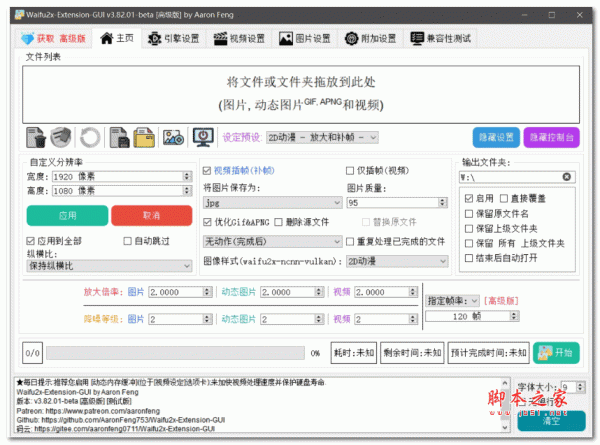Image resolution: width=600 pixels, height=445 pixels.
Task: Enable 删除源文件 checkbox
Action: pyautogui.click(x=279, y=222)
